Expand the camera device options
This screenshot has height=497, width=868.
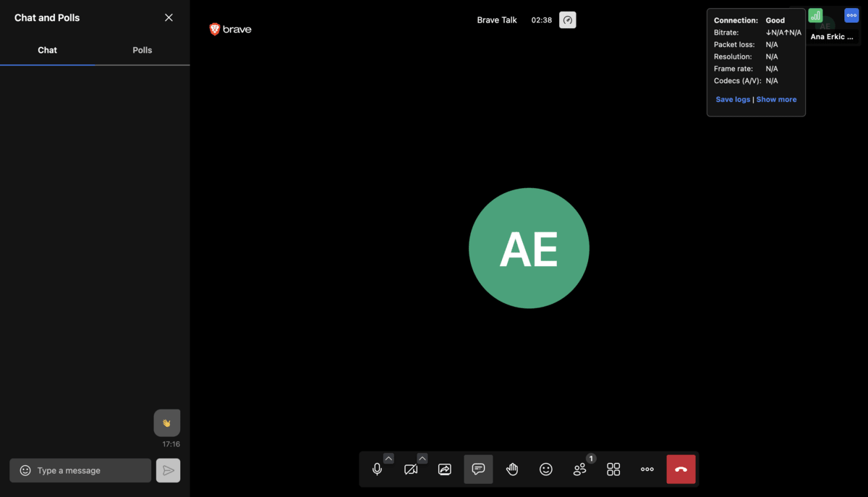(422, 458)
